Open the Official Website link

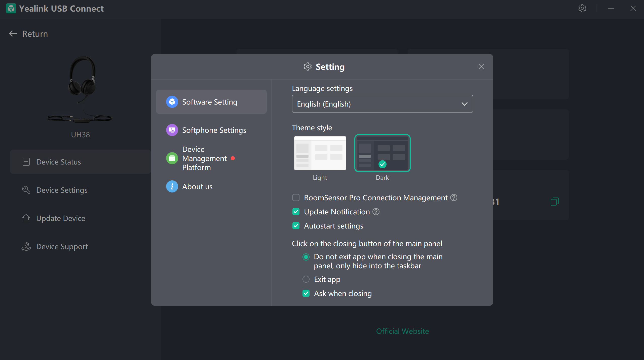[402, 331]
